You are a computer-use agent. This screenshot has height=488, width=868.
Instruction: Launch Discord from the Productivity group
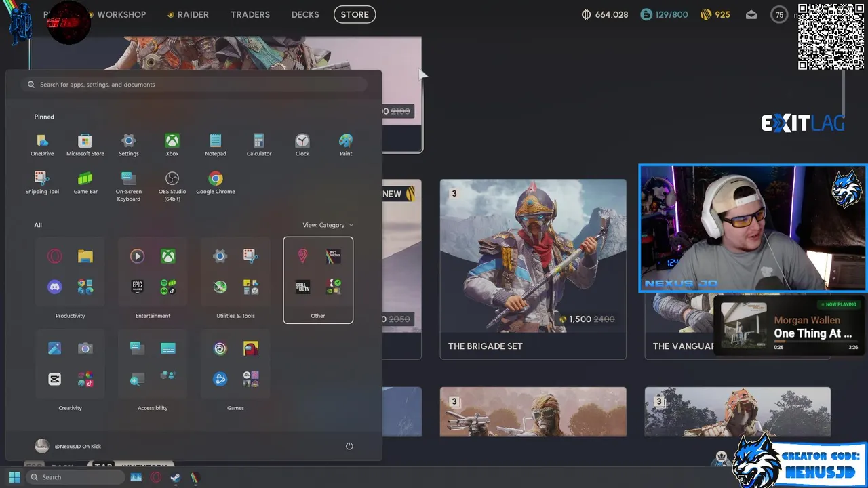[x=55, y=287]
